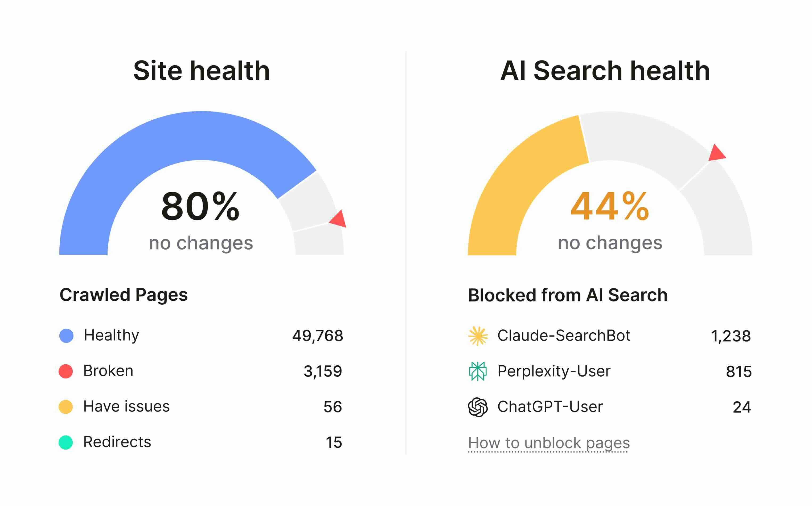Open the How to unblock pages link
Screen dimensions: 812x506
point(549,443)
